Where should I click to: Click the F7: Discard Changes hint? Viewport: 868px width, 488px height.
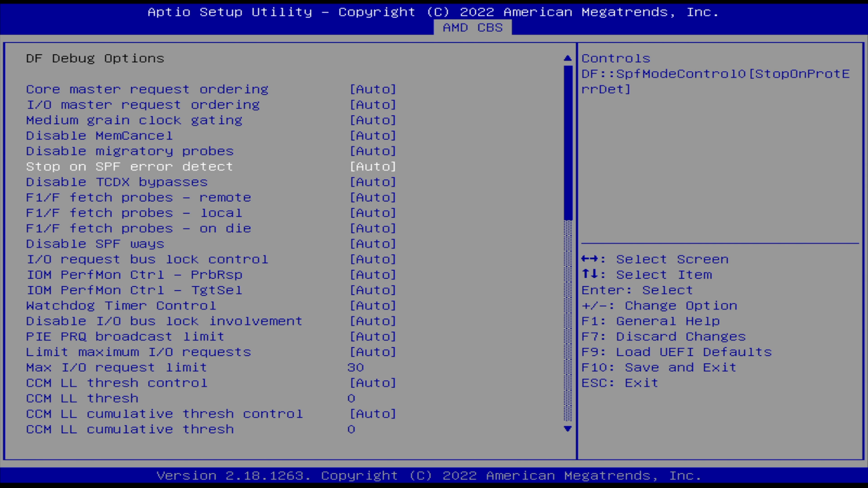tap(664, 337)
